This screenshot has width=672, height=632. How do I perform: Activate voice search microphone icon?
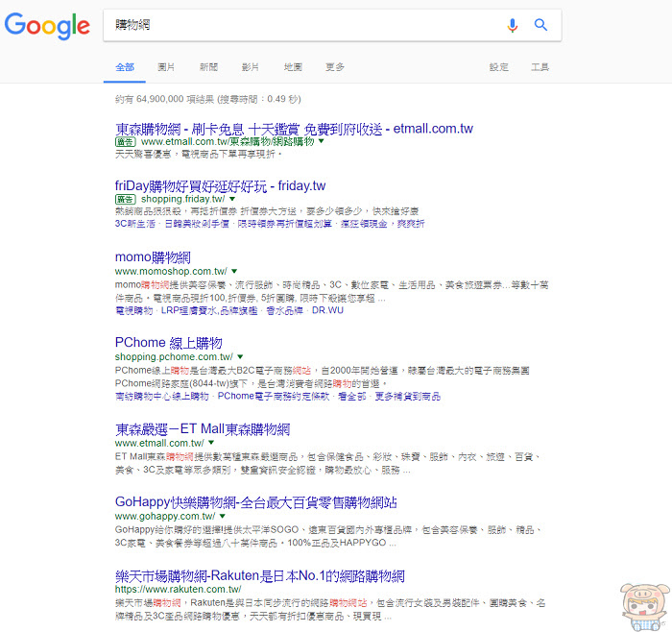tap(512, 25)
